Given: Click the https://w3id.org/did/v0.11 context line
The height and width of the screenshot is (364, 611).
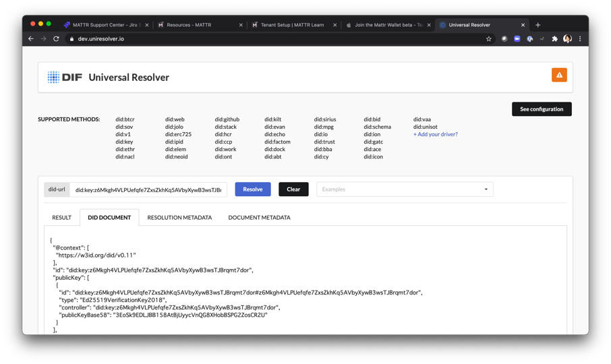Looking at the screenshot, I should [96, 255].
